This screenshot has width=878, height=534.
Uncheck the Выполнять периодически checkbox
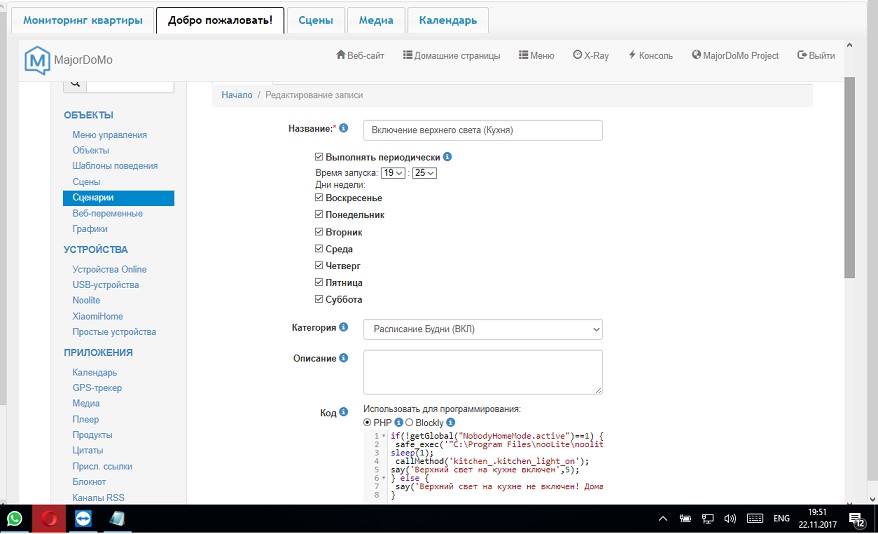[x=319, y=157]
